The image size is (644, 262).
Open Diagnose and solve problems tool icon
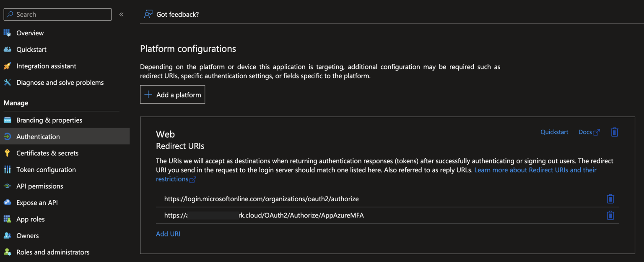coord(8,82)
